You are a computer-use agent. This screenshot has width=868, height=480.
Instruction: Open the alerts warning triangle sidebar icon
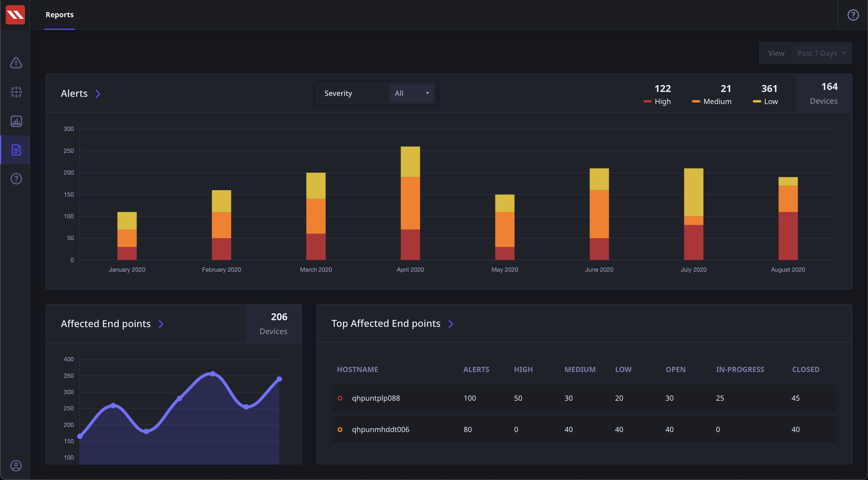point(16,63)
